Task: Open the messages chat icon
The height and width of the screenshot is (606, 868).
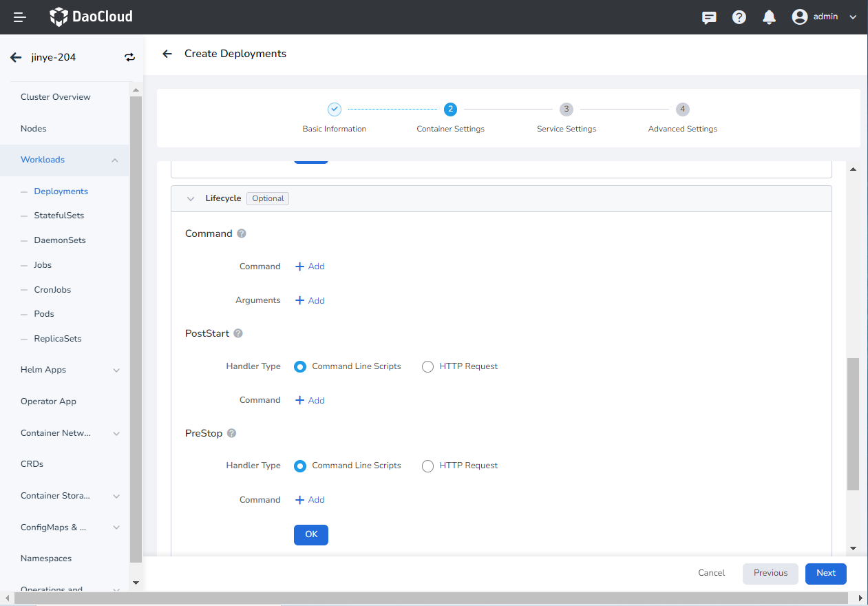Action: pos(709,17)
